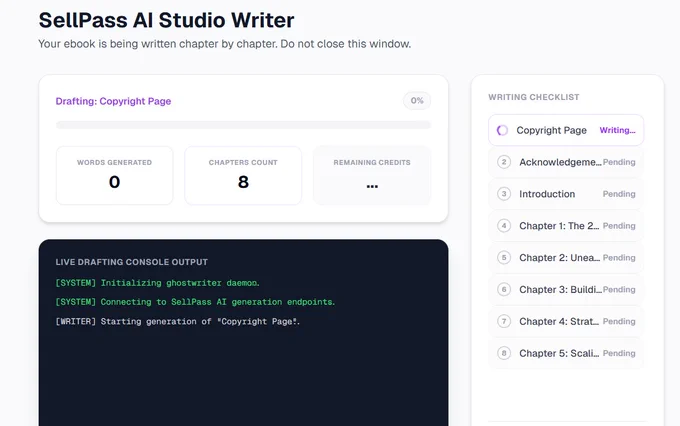The height and width of the screenshot is (426, 680).
Task: Click step number 3 circle for Introduction
Action: [x=504, y=194]
